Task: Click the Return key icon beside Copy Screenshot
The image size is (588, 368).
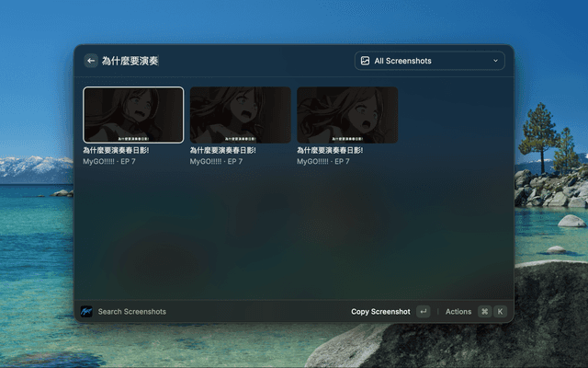Action: (x=423, y=312)
